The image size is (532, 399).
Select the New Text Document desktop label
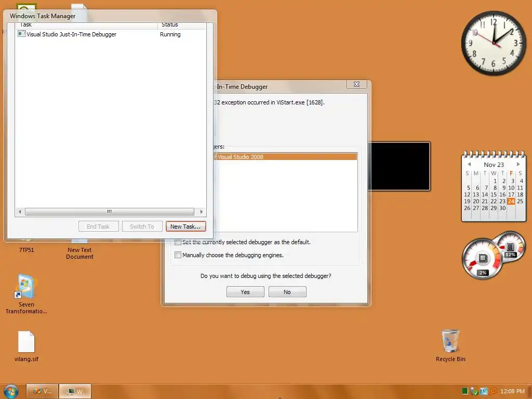tap(79, 253)
